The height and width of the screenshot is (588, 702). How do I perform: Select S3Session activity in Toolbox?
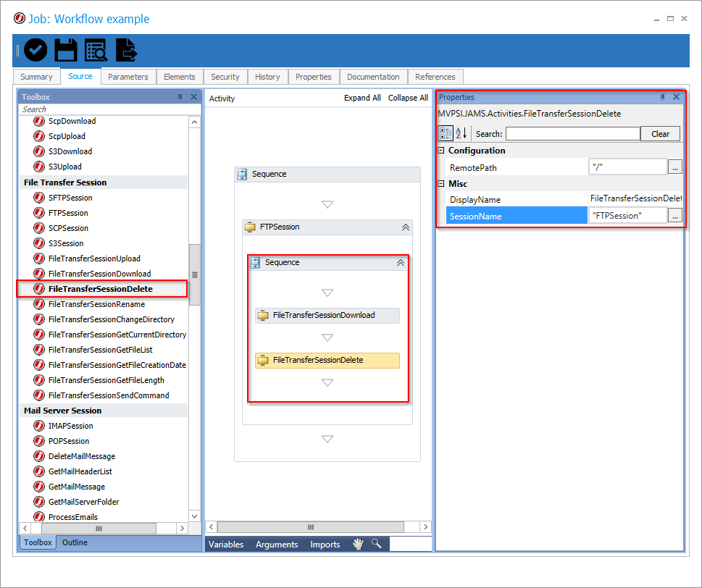(66, 243)
